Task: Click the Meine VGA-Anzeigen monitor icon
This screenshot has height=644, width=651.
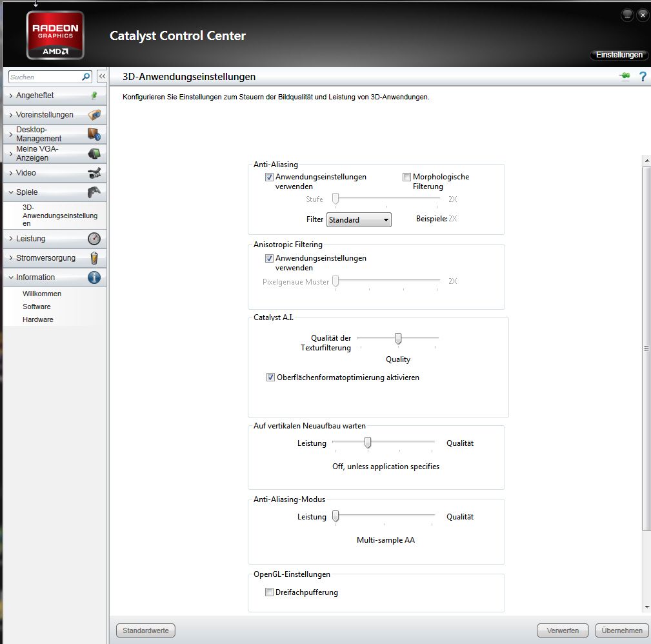Action: pyautogui.click(x=94, y=154)
